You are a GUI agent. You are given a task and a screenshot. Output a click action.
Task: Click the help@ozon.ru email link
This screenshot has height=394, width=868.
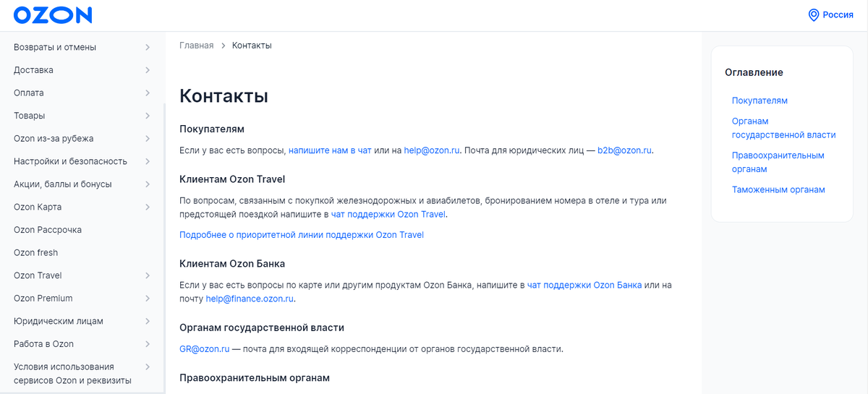coord(432,150)
